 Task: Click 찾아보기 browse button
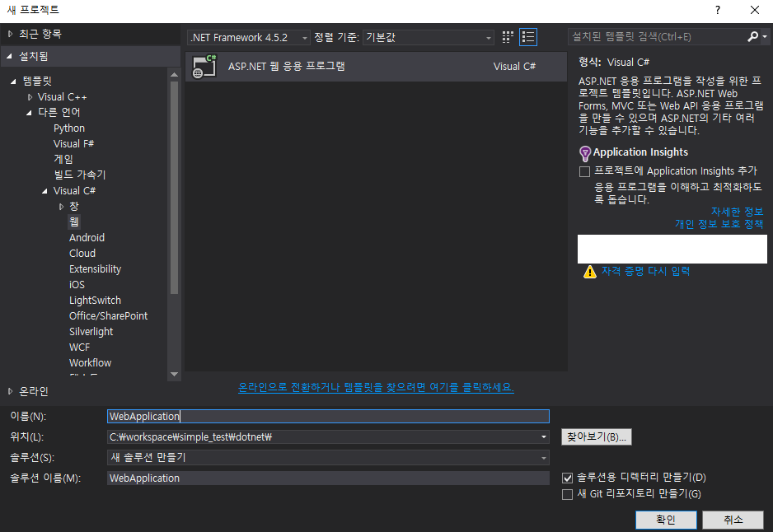pos(596,437)
